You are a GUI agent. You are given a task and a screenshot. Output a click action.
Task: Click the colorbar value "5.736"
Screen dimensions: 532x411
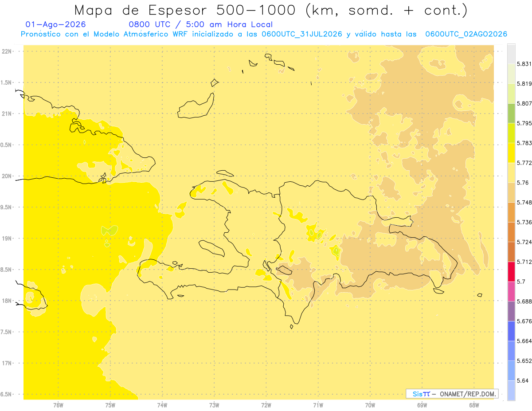524,223
